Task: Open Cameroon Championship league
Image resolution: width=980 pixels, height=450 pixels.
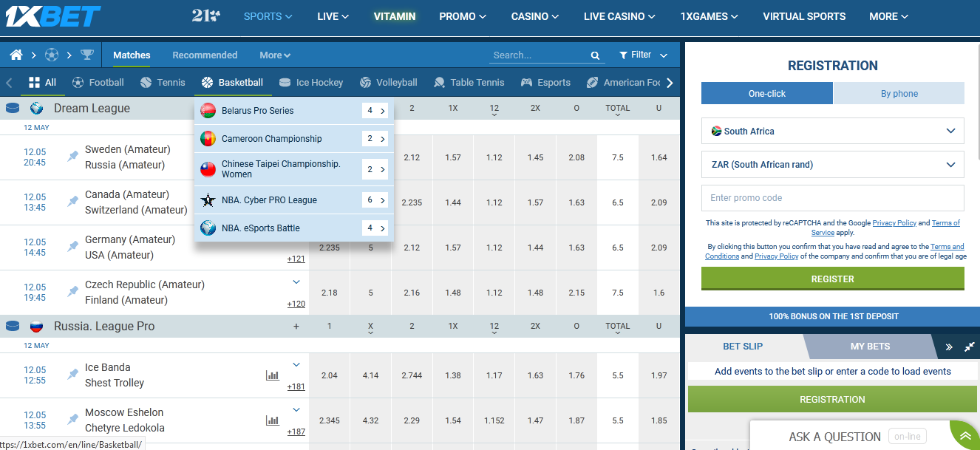Action: (x=294, y=139)
